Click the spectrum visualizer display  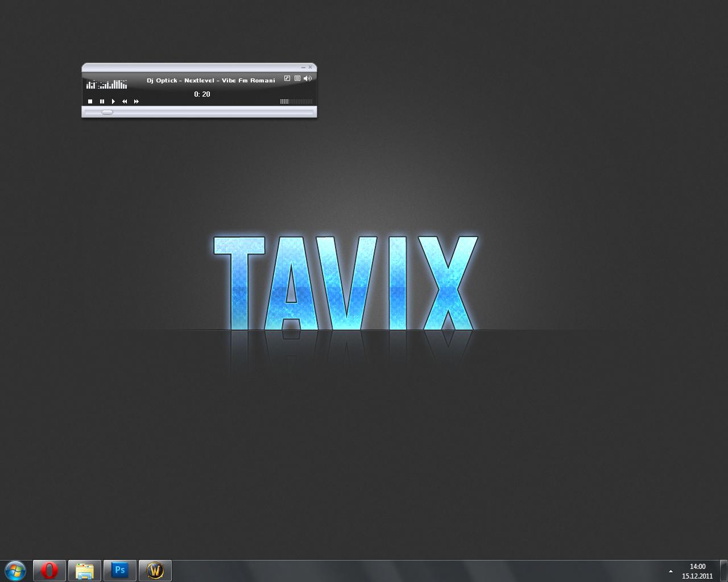pos(107,84)
